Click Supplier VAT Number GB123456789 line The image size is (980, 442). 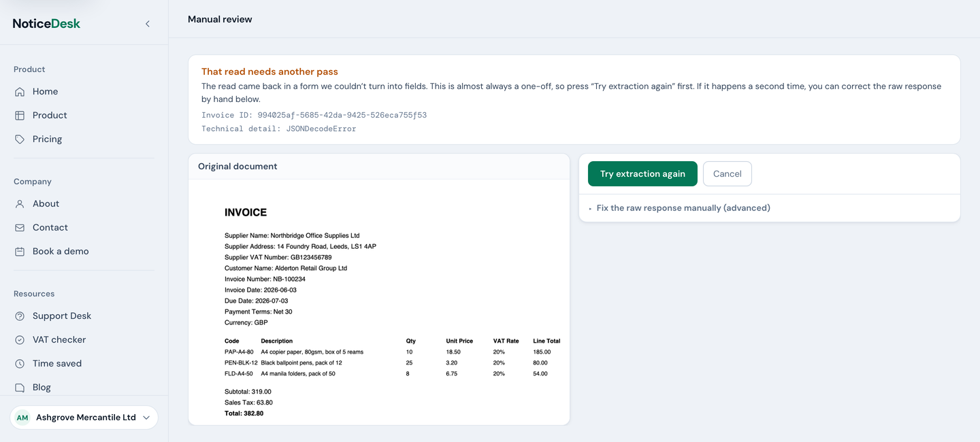tap(278, 257)
